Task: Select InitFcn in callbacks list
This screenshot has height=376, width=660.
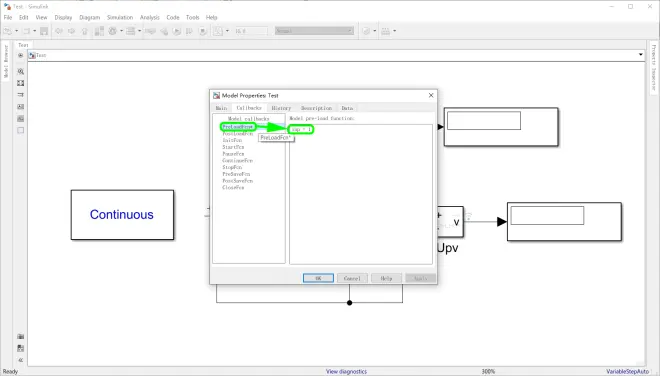Action: 232,140
